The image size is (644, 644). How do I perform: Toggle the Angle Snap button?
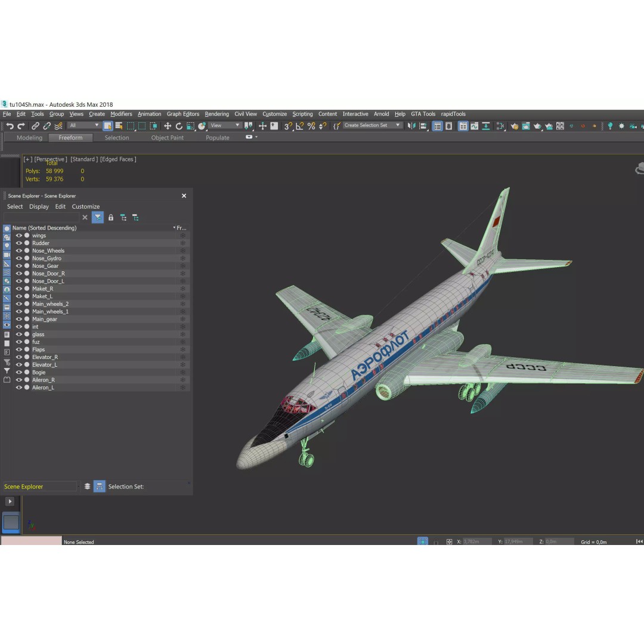(300, 126)
